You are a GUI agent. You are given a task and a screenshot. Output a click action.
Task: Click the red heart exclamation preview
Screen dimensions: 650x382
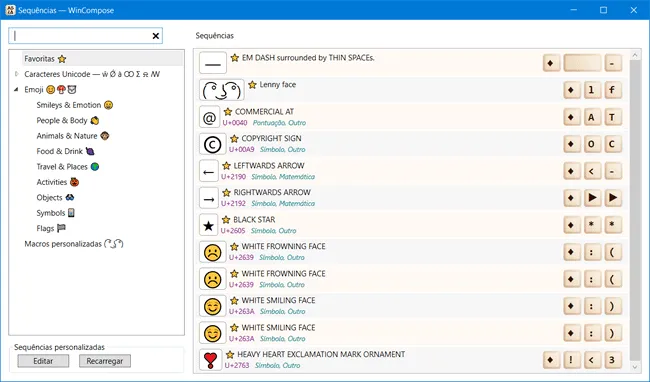tap(211, 360)
